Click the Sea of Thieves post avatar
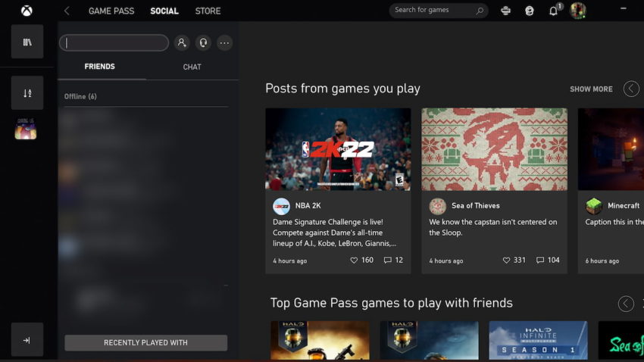Viewport: 644px width, 362px height. point(437,207)
